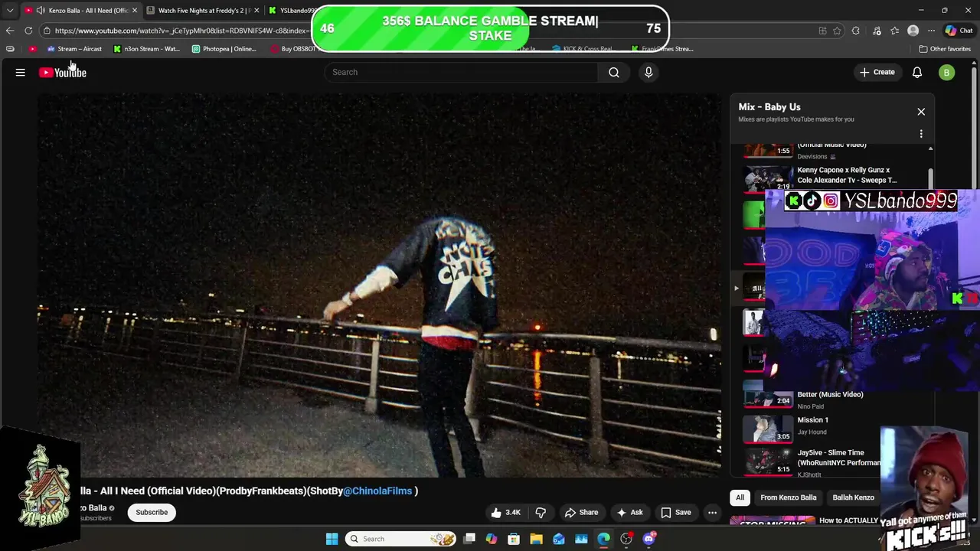Screen dimensions: 980x551
Task: Select the All filter chip
Action: point(740,497)
